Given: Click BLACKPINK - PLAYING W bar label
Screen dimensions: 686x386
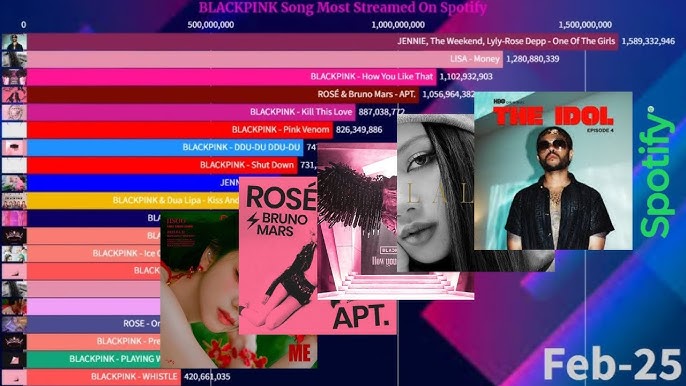Looking at the screenshot, I should click(115, 359).
